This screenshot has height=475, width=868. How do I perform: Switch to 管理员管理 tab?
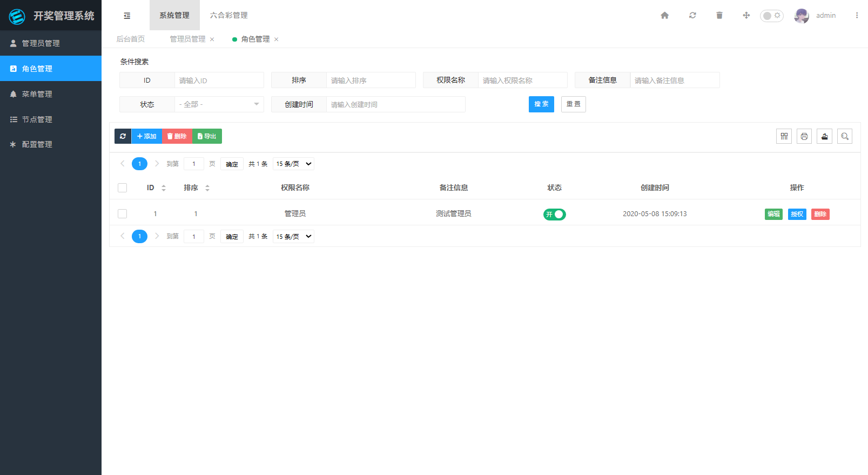pyautogui.click(x=187, y=39)
